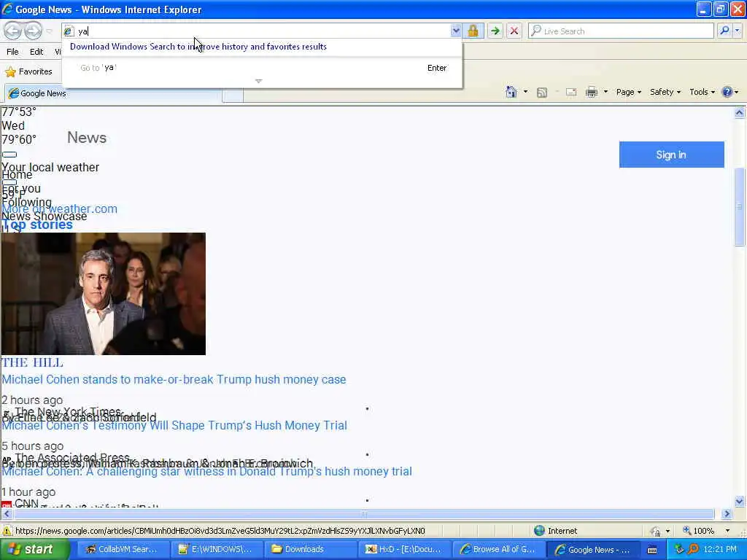Click the Read Mail envelope icon
This screenshot has height=560, width=747.
pos(571,93)
